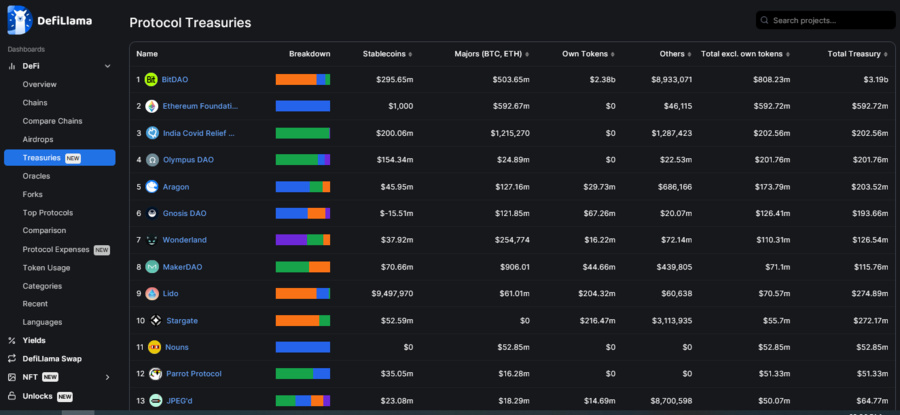
Task: Click the MakerDAO logo icon
Action: click(x=152, y=267)
